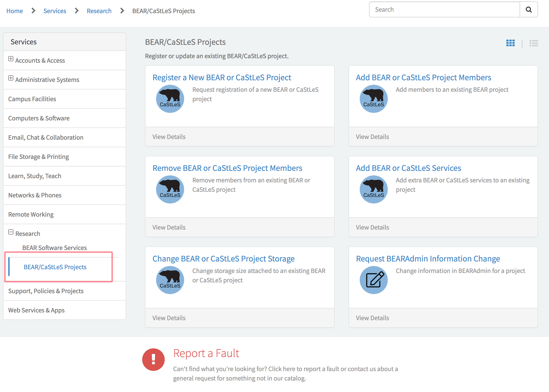Viewport: 549px width, 392px height.
Task: Go to the Services breadcrumb
Action: [55, 11]
